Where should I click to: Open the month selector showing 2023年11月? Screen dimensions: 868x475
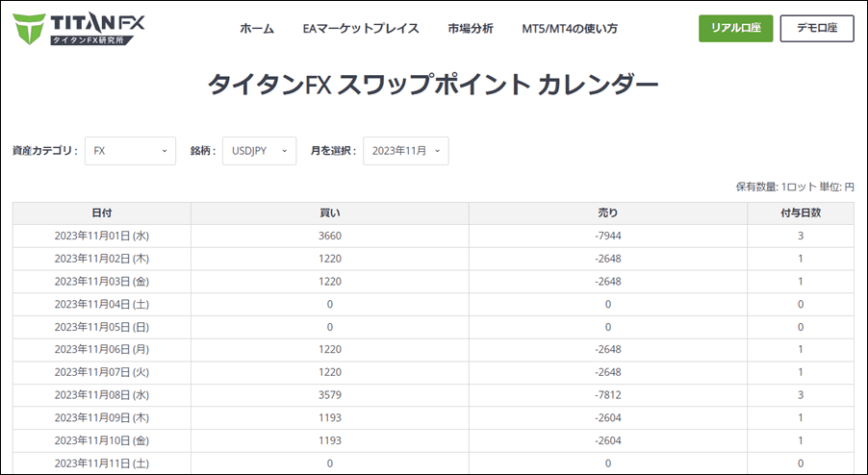pyautogui.click(x=405, y=151)
